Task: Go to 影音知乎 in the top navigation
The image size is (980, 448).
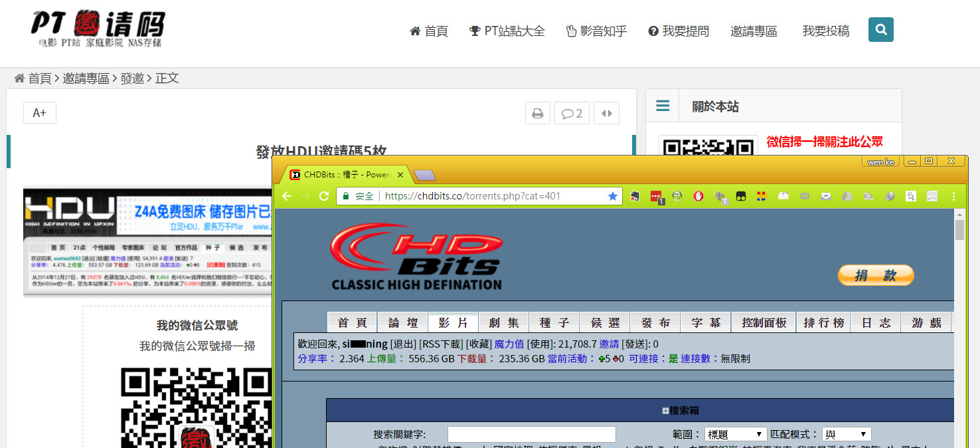Action: coord(596,31)
